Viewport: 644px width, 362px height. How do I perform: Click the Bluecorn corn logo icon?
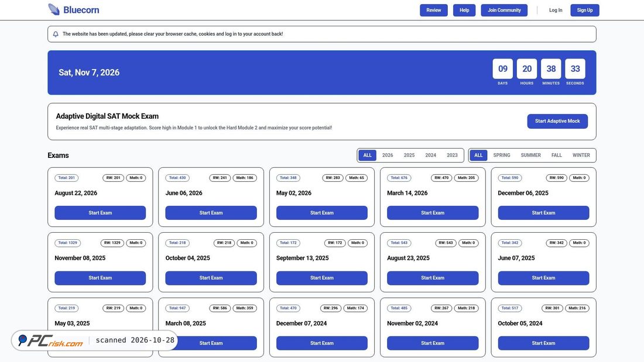pyautogui.click(x=54, y=9)
